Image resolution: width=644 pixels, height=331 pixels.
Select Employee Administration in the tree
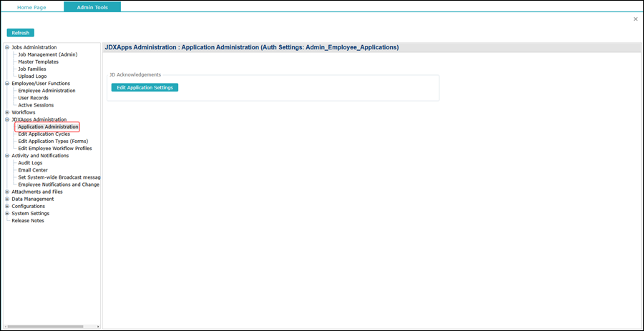[47, 91]
